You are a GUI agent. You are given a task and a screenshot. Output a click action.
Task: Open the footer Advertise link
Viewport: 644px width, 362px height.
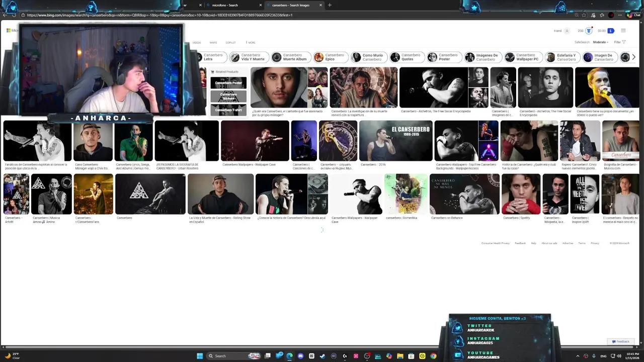click(568, 243)
